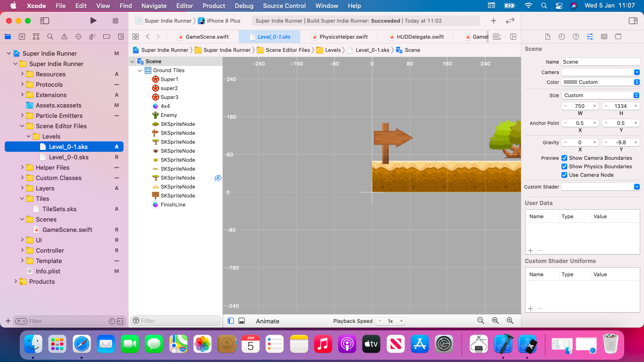
Task: Disable Use Camera Node preview option
Action: tap(564, 174)
